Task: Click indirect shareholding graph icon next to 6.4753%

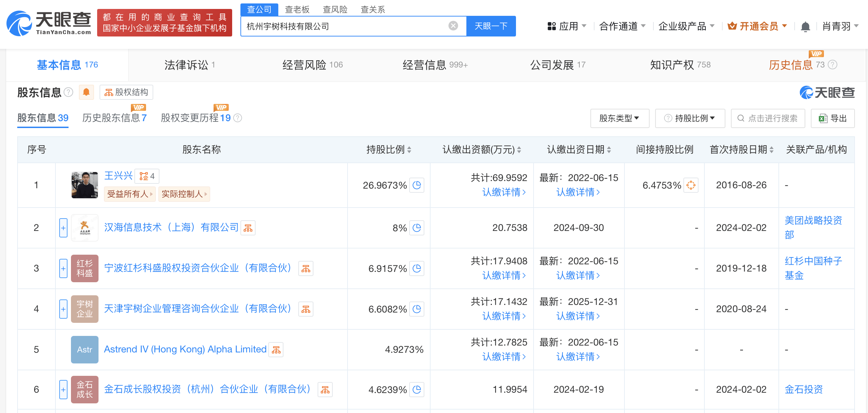Action: [691, 185]
